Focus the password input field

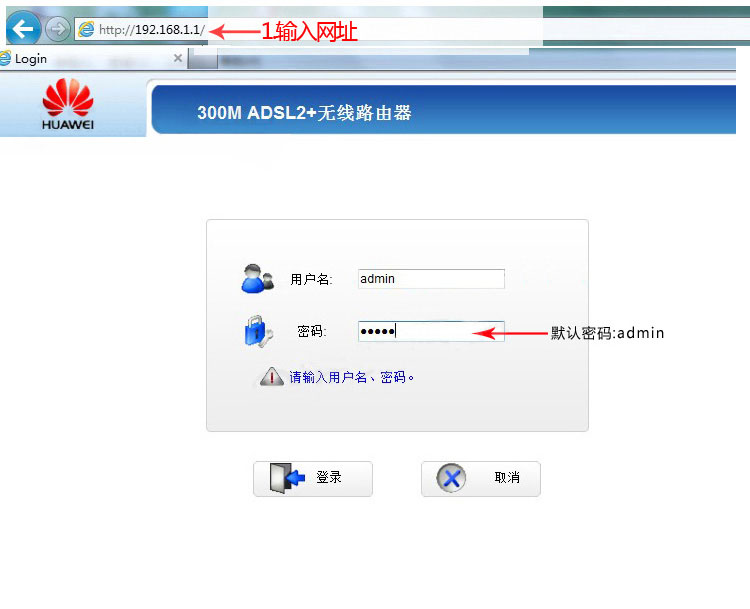coord(431,331)
